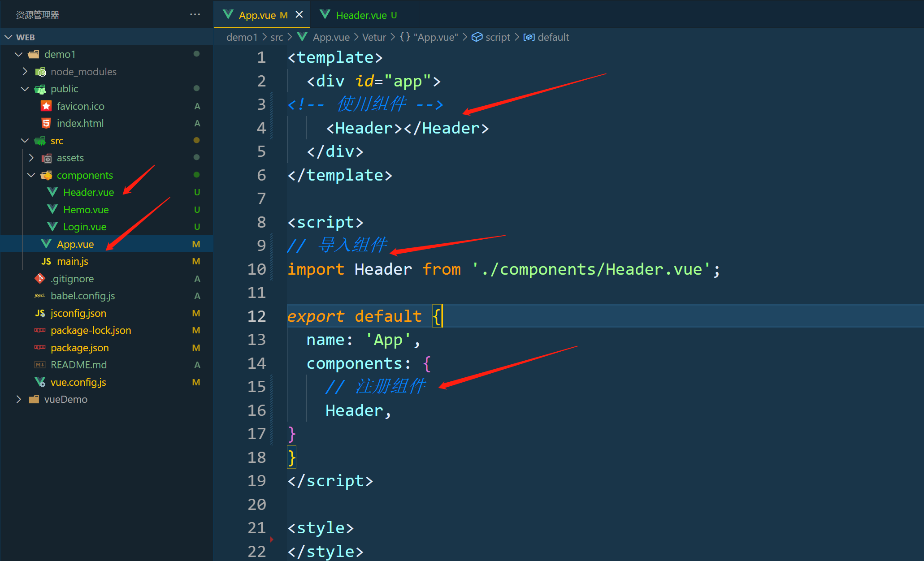Viewport: 924px width, 561px height.
Task: Click the Vetur breadcrumb segment
Action: pos(374,37)
